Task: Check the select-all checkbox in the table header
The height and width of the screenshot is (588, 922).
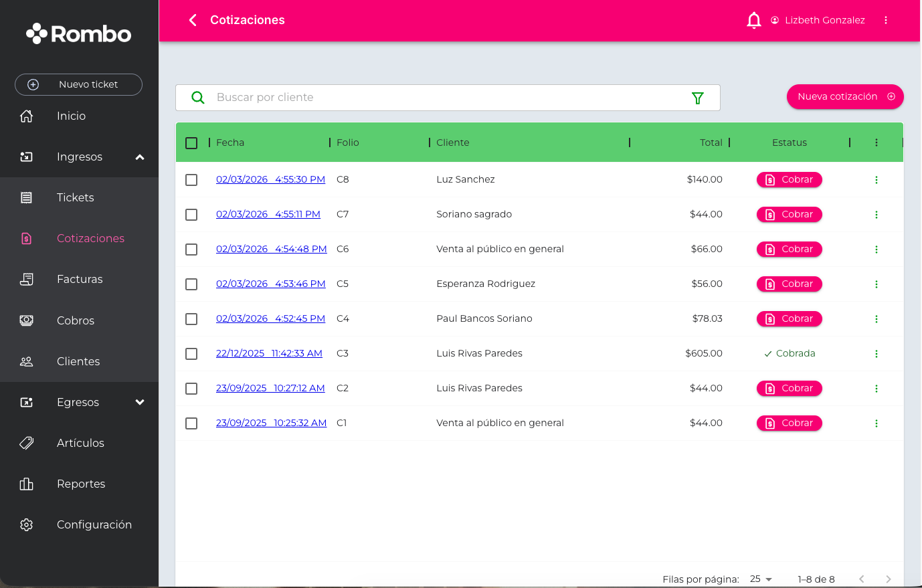Action: click(191, 142)
